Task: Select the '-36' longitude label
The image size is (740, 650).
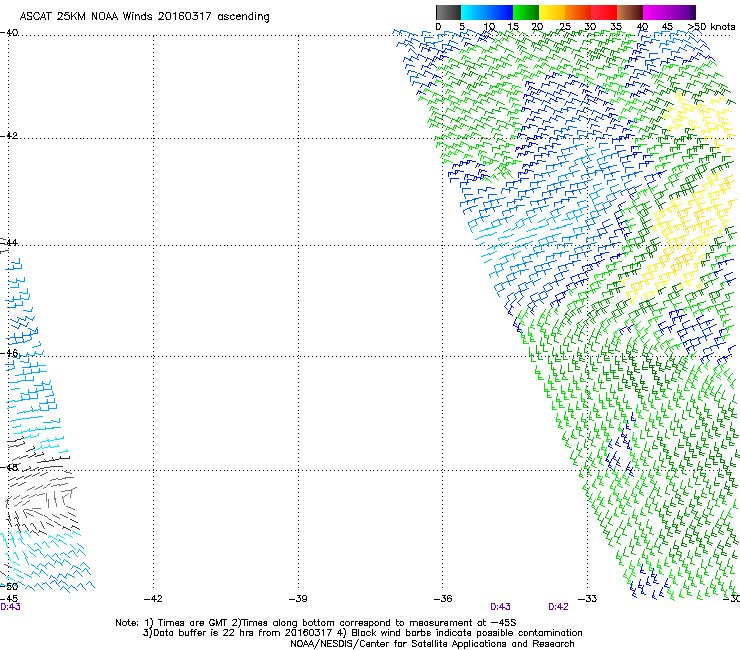Action: coord(443,599)
